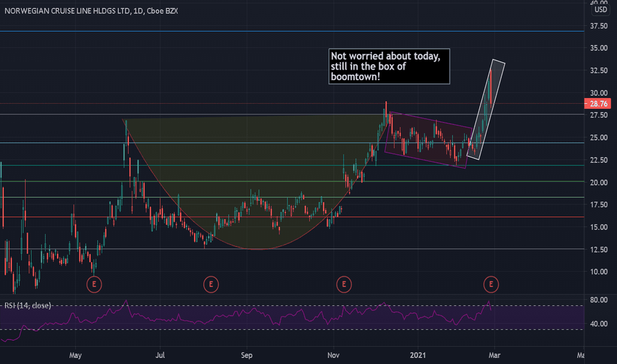This screenshot has width=617, height=364.
Task: Click the RSI 80.00 scale label
Action: (598, 300)
